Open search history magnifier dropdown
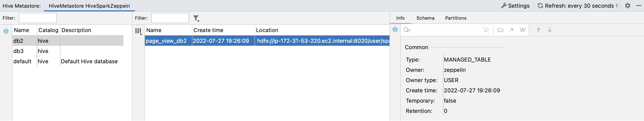 click(x=407, y=30)
